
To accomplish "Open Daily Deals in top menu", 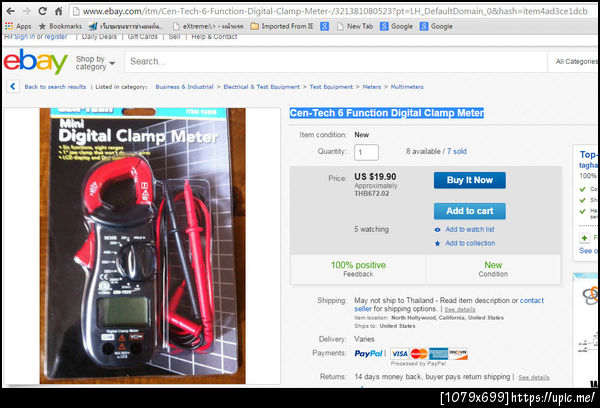I will click(99, 37).
